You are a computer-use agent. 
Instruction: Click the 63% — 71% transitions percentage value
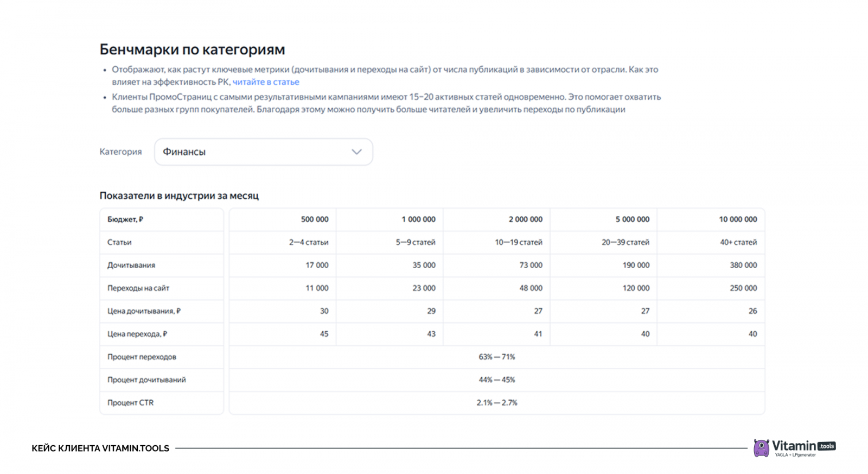[496, 357]
